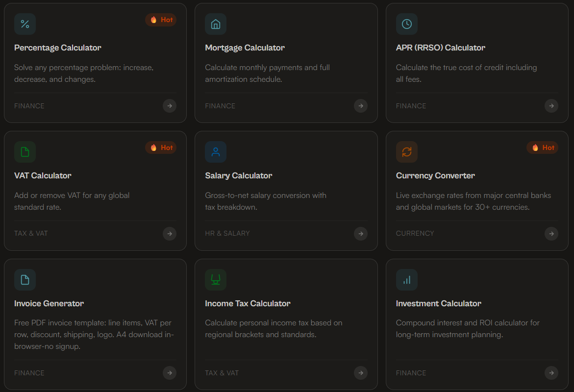Viewport: 574px width, 392px height.
Task: Open the Invoice Generator title link
Action: pyautogui.click(x=49, y=303)
